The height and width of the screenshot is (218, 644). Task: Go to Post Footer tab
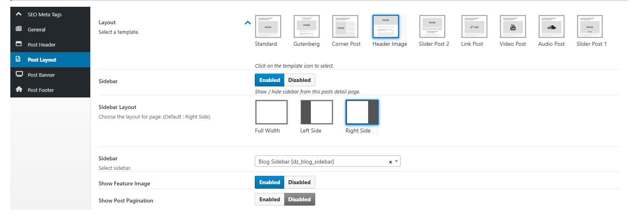(x=41, y=90)
